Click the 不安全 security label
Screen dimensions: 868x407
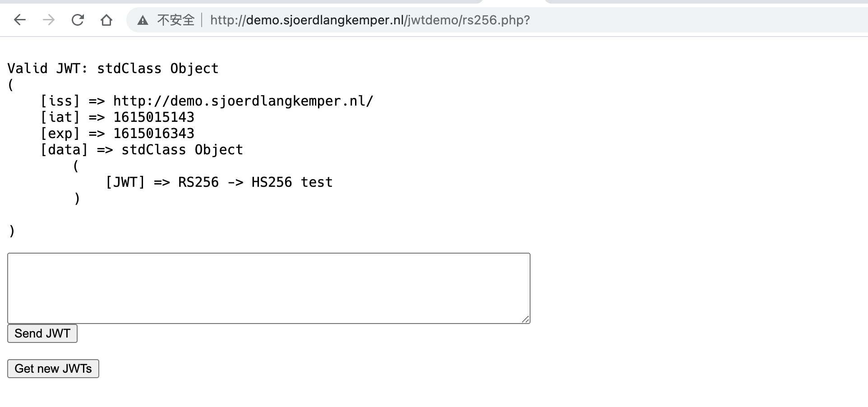click(x=175, y=20)
